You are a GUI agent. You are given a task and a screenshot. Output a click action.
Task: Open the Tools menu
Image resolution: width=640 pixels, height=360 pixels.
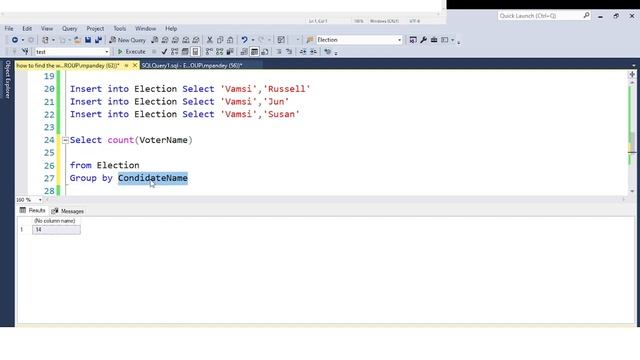120,29
